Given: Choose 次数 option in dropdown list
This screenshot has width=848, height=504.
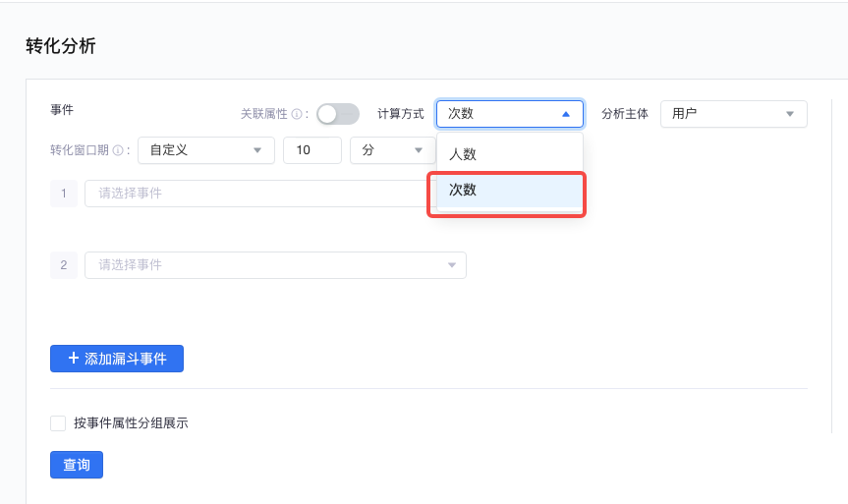Looking at the screenshot, I should (510, 190).
